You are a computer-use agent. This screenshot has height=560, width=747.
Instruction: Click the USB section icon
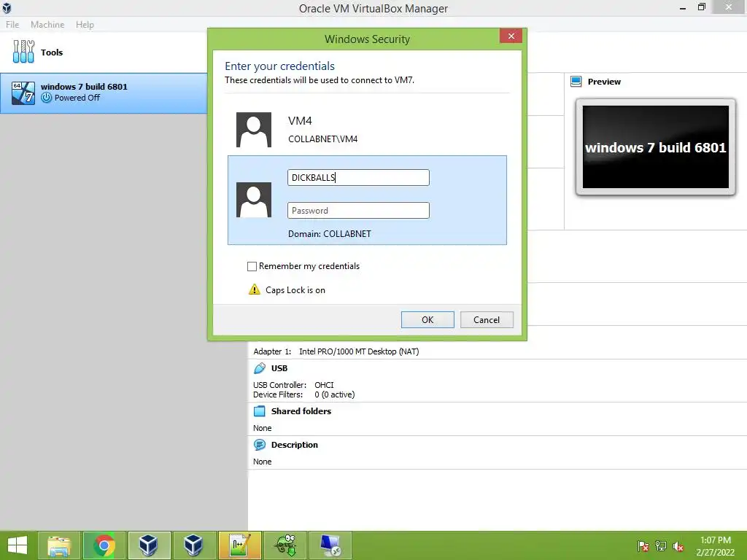pyautogui.click(x=260, y=368)
